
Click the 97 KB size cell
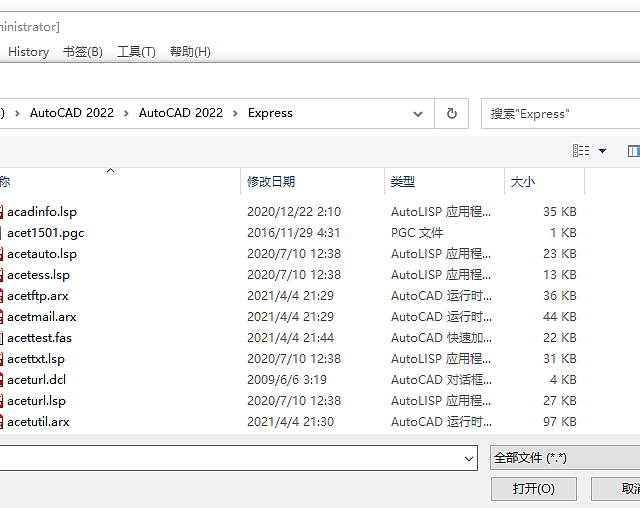coord(560,422)
